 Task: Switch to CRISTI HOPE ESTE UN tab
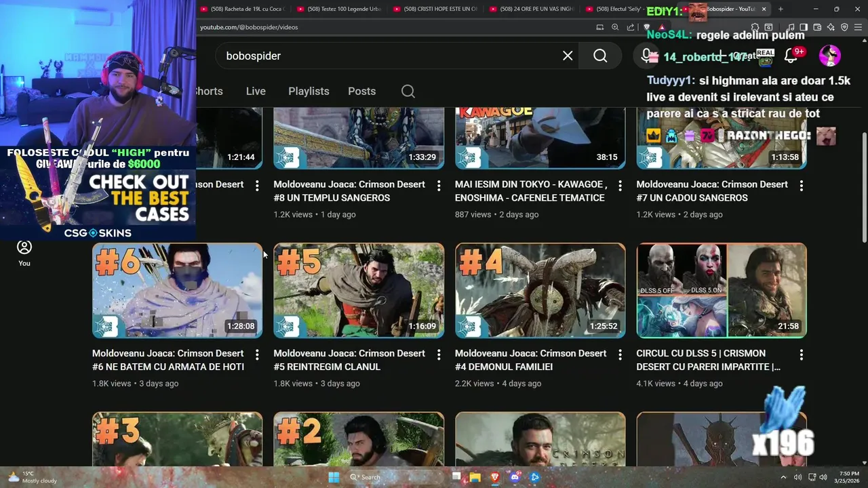(435, 9)
